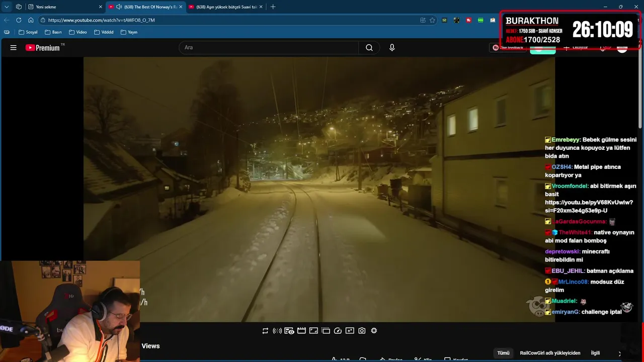Toggle picture-in-picture icon below player
The height and width of the screenshot is (362, 644).
pos(313,331)
